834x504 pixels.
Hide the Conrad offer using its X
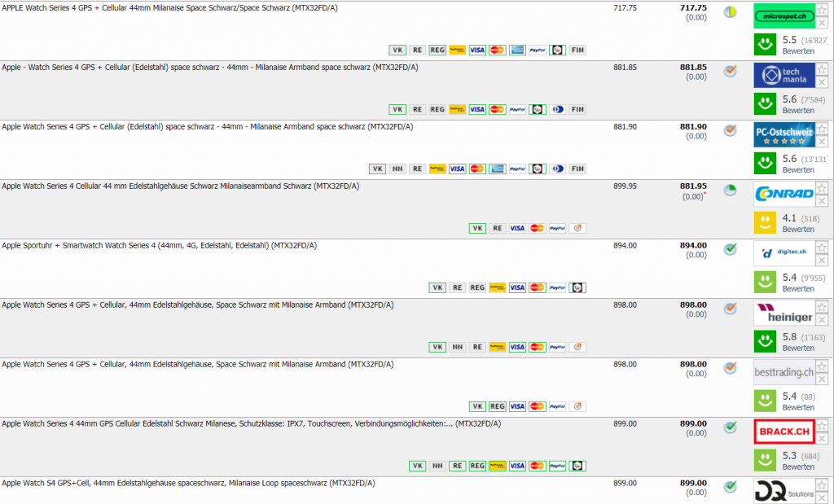822,201
